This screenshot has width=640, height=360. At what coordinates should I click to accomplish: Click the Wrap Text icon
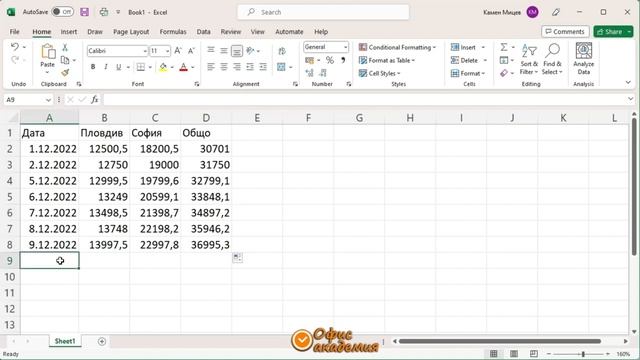click(282, 51)
